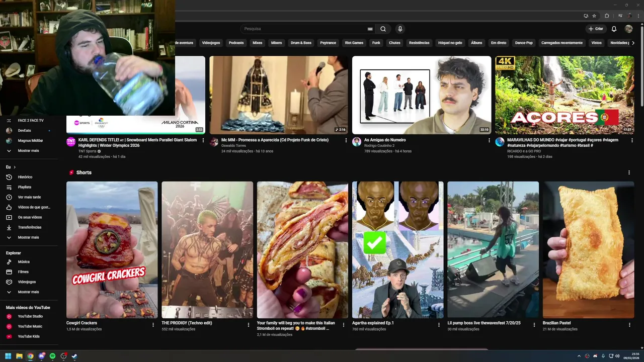Open File Explorer from the taskbar
The width and height of the screenshot is (644, 362).
(x=19, y=356)
